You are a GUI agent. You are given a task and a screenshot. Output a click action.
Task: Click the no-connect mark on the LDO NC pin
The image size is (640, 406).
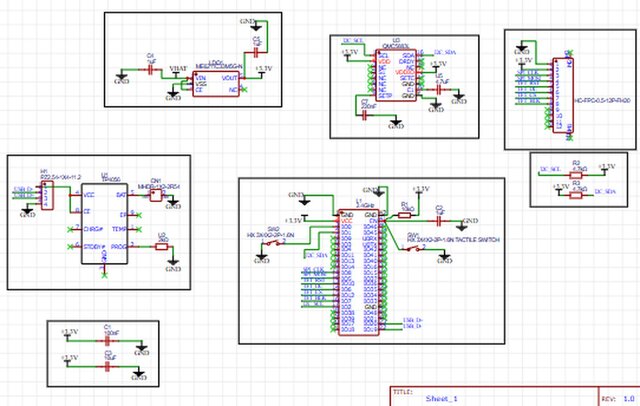(x=244, y=90)
